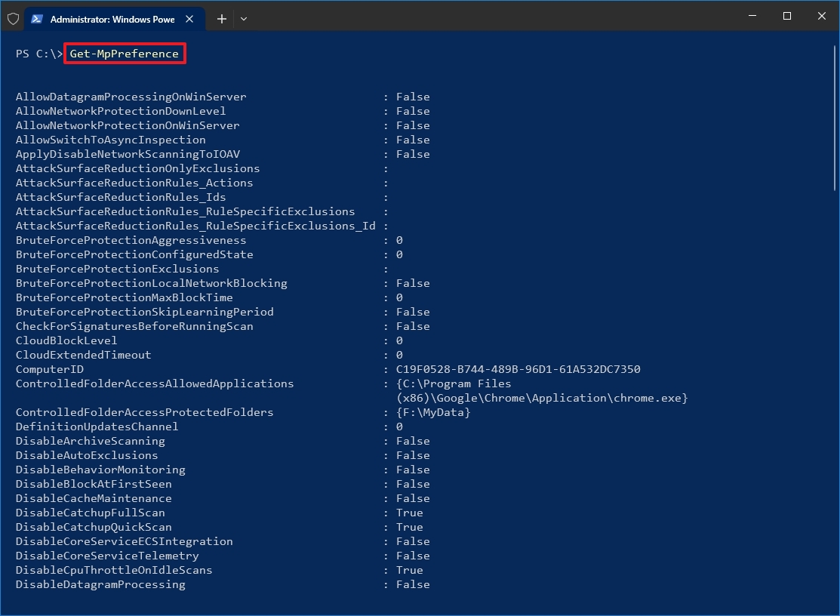
Task: Click AttackSurfaceReductionRules_Actions property name
Action: [134, 183]
